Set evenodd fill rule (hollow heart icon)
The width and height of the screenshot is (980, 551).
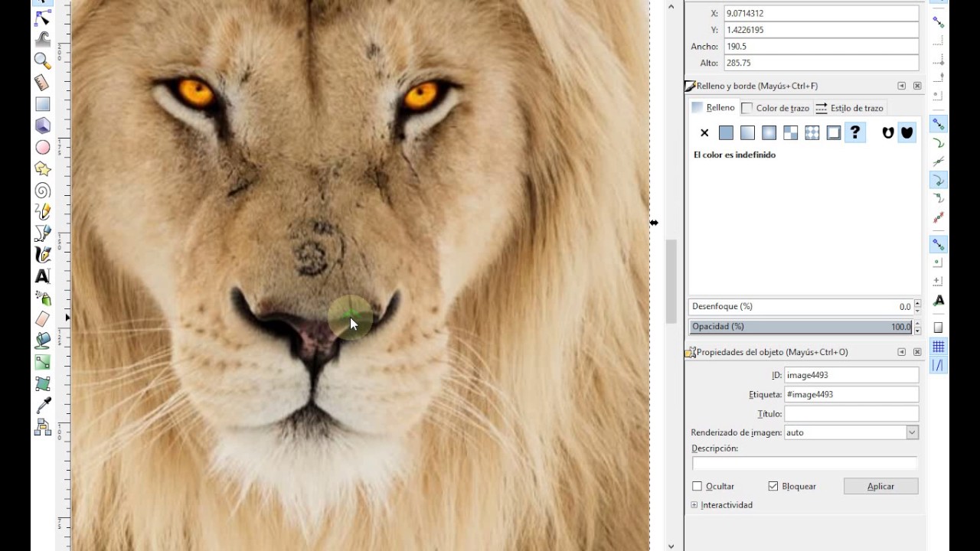click(x=888, y=133)
